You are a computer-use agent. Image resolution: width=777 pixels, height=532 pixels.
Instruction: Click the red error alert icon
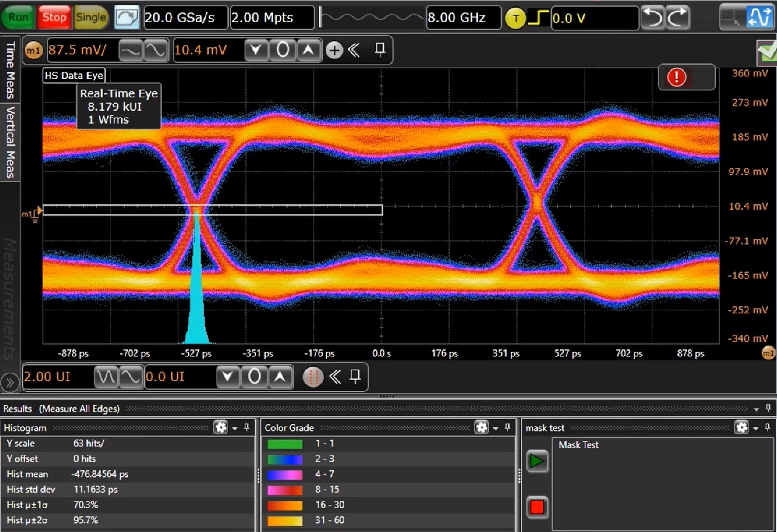[x=677, y=77]
